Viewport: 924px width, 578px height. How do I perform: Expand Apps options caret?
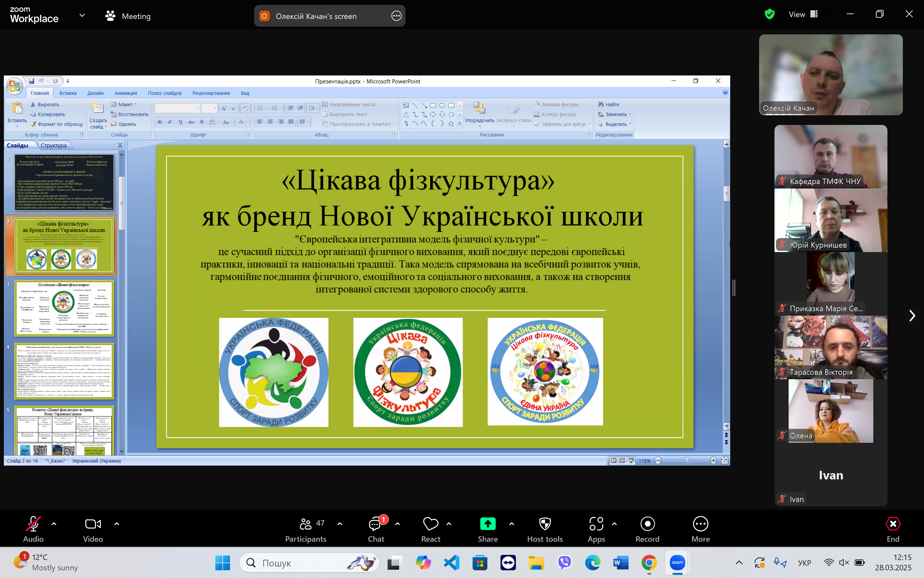pyautogui.click(x=614, y=524)
